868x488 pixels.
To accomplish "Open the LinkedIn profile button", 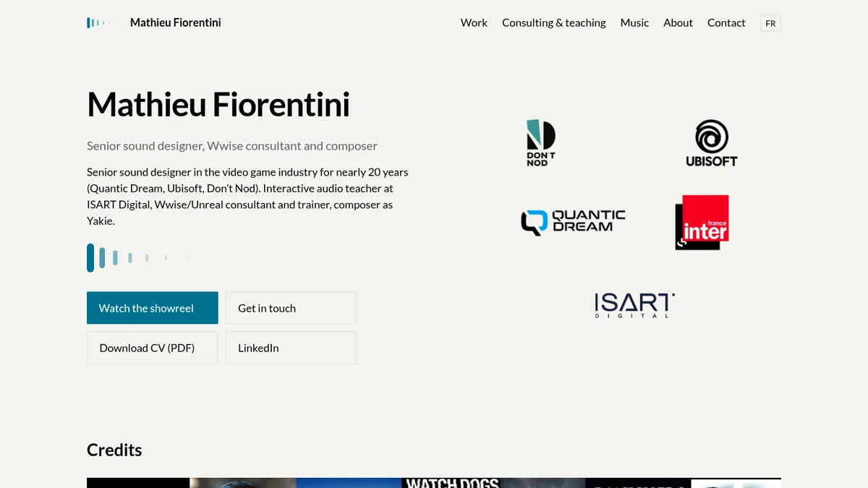I will tap(291, 348).
